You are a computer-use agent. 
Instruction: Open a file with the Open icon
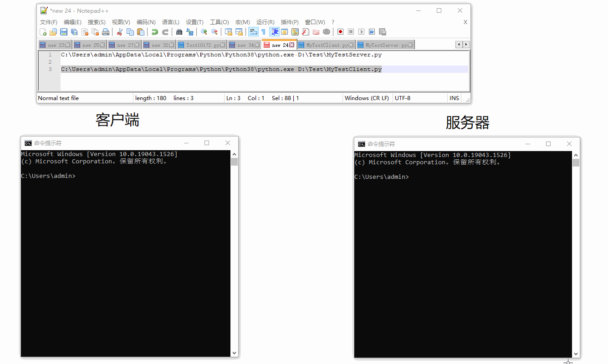click(x=53, y=31)
